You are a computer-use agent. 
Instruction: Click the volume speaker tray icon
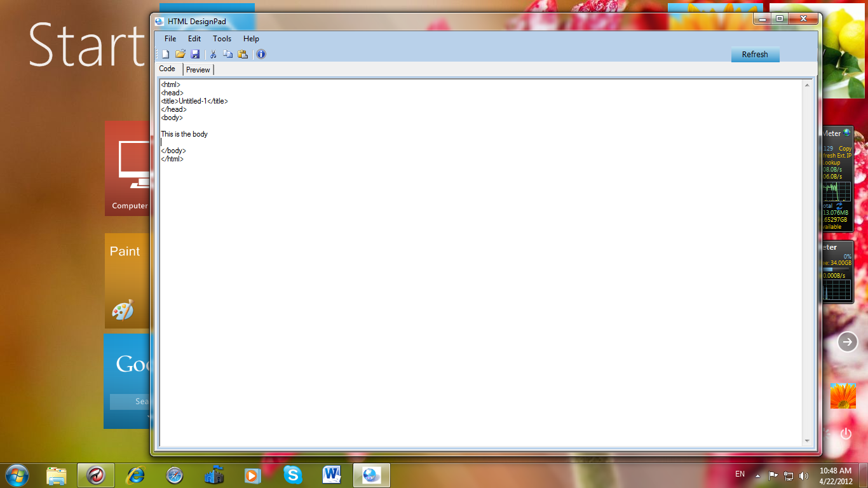pyautogui.click(x=804, y=475)
